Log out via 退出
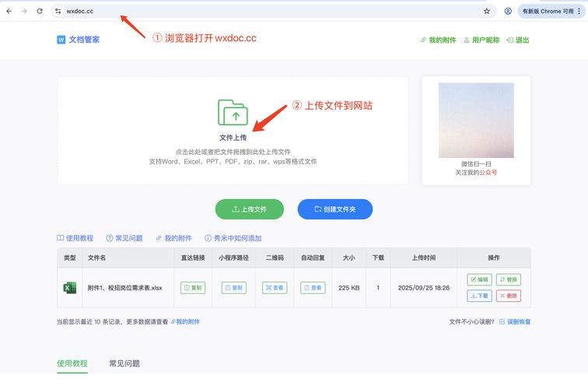Image resolution: width=588 pixels, height=389 pixels. coord(518,40)
